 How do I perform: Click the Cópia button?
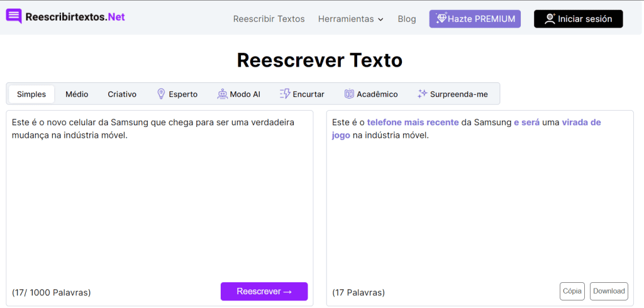point(572,291)
